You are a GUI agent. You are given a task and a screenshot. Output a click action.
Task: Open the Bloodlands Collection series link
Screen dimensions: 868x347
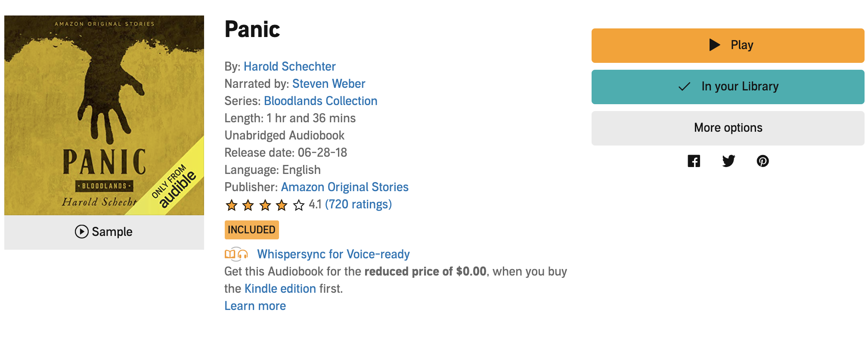coord(320,101)
